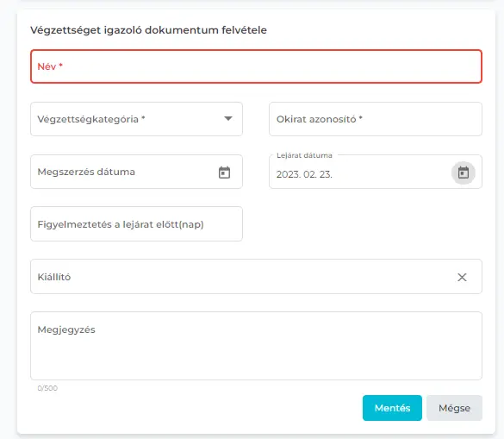504x439 pixels.
Task: Click the 0/500 character counter text
Action: (x=47, y=388)
